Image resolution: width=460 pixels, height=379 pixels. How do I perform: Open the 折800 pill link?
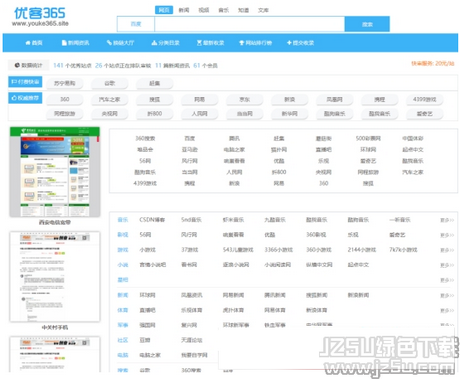point(155,114)
